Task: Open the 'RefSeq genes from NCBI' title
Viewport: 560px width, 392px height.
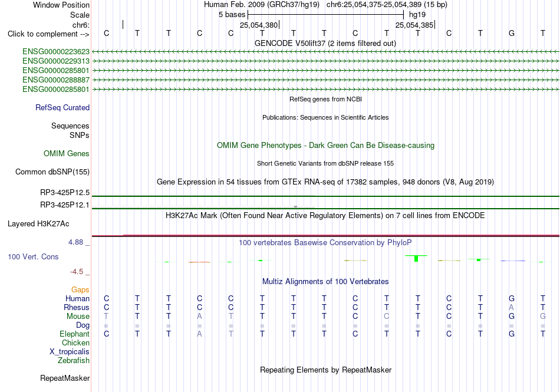Action: point(325,99)
